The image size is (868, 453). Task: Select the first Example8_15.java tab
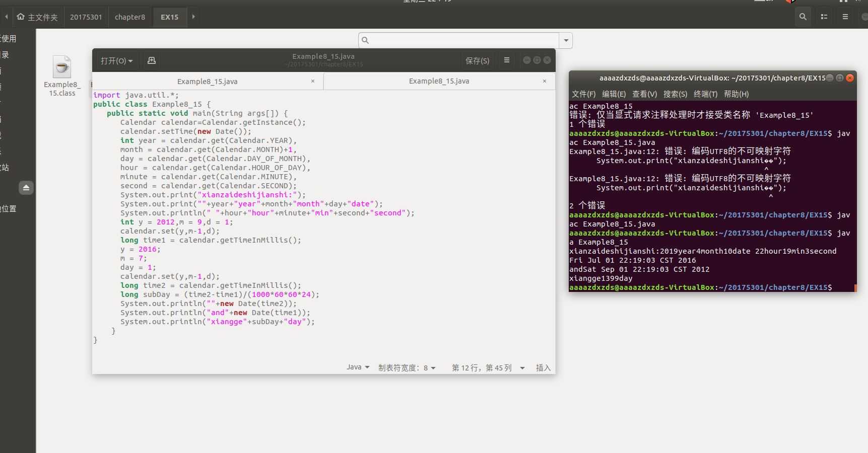tap(207, 81)
